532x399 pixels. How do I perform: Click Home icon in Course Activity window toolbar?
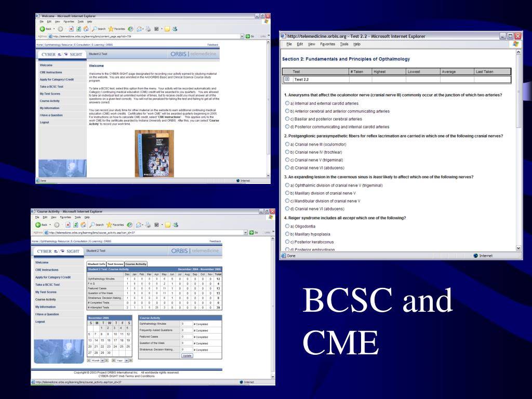pos(83,225)
